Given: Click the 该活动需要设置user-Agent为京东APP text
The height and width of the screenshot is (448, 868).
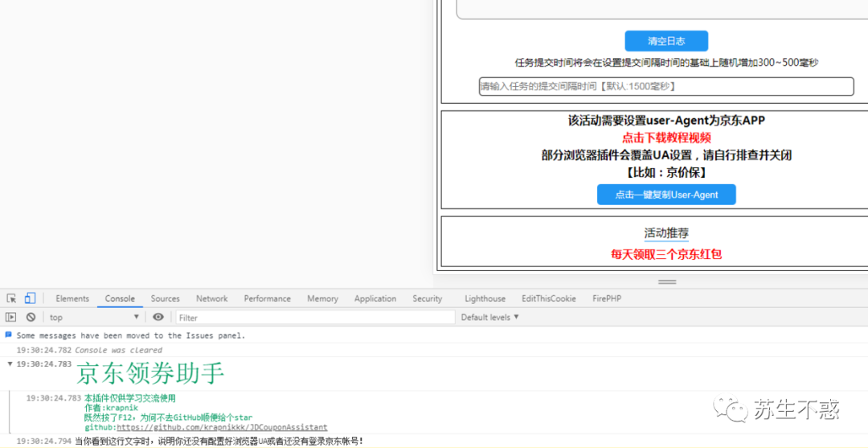Looking at the screenshot, I should pyautogui.click(x=666, y=120).
